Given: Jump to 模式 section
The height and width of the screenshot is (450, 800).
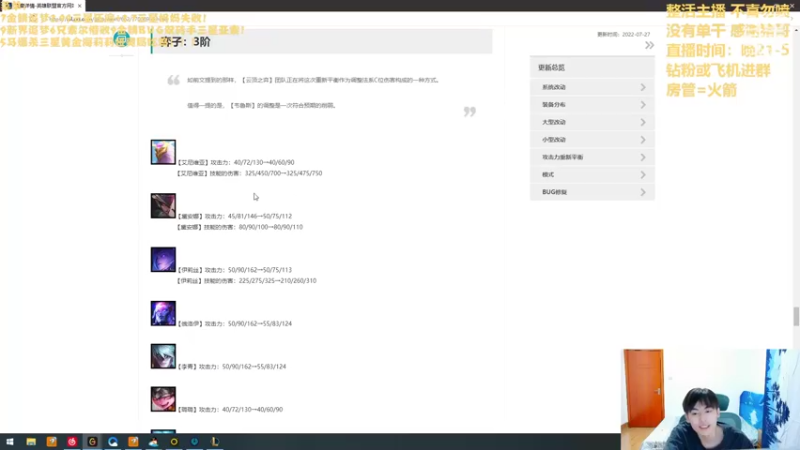Looking at the screenshot, I should (592, 174).
